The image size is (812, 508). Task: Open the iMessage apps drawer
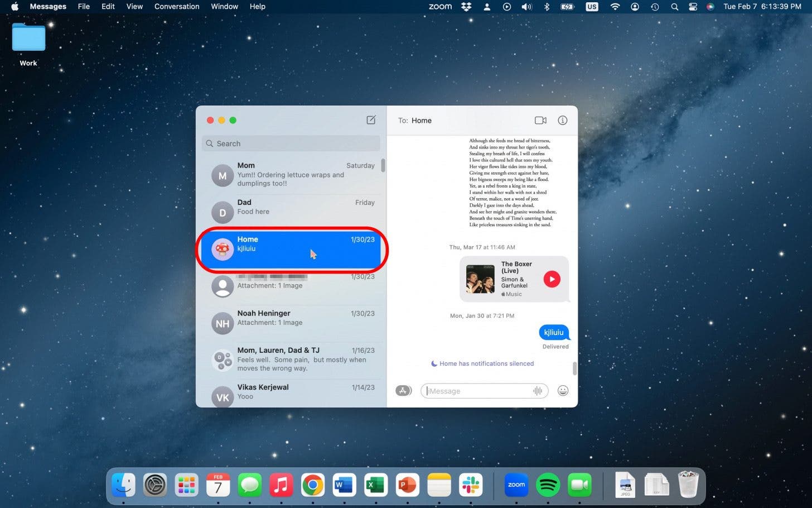(403, 390)
